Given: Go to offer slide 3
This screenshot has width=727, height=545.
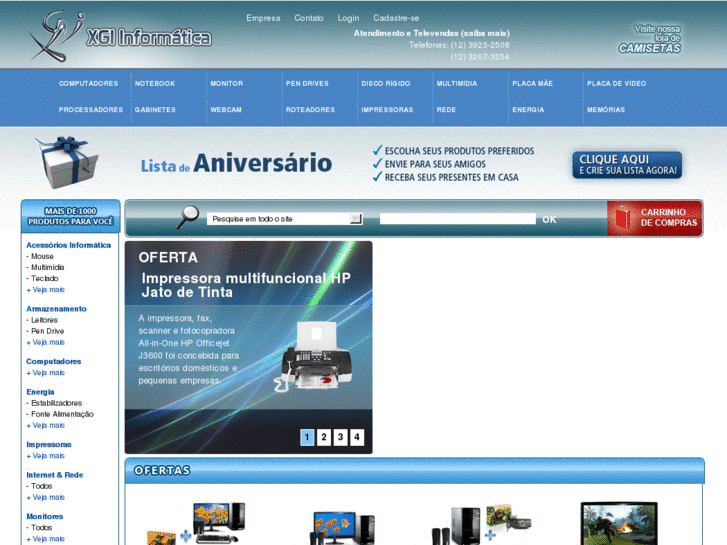Looking at the screenshot, I should click(340, 437).
